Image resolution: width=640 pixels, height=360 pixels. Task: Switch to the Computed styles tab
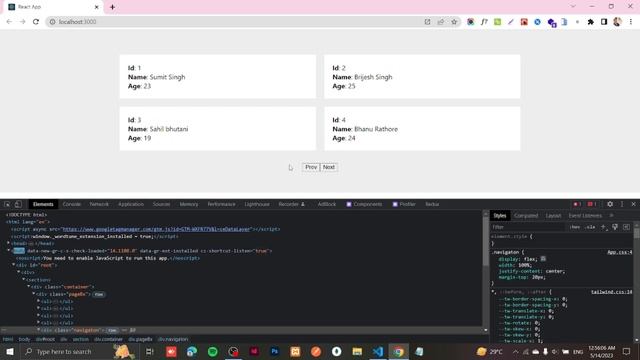point(526,216)
